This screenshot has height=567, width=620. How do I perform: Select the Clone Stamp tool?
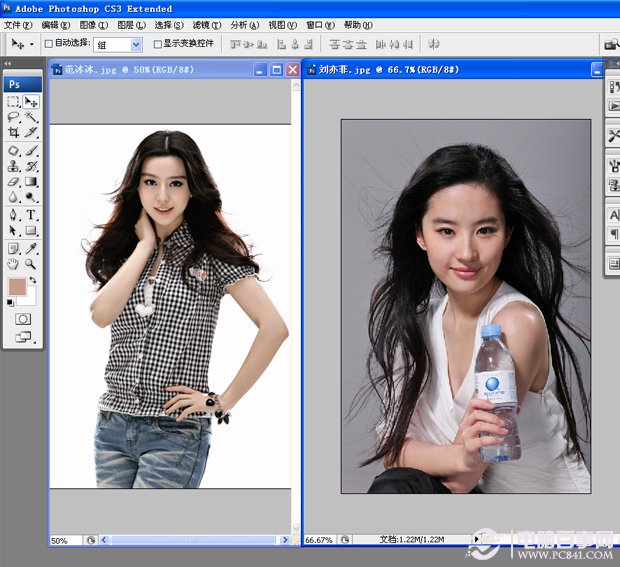click(13, 166)
